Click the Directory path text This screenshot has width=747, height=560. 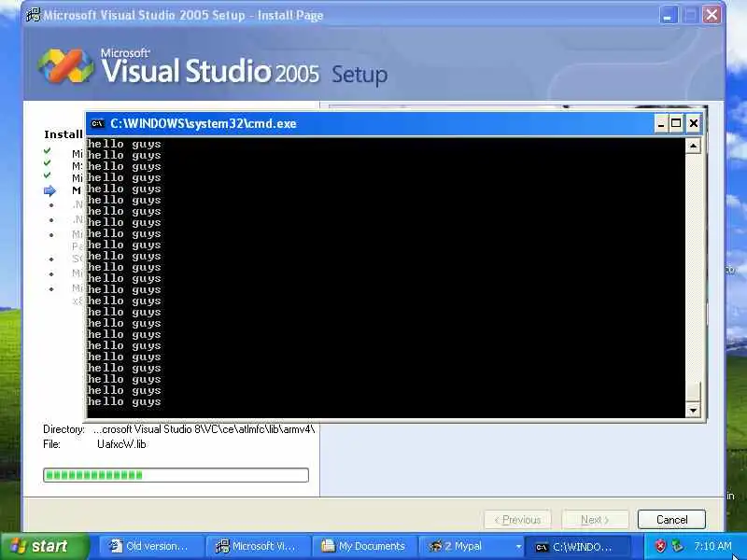(204, 429)
